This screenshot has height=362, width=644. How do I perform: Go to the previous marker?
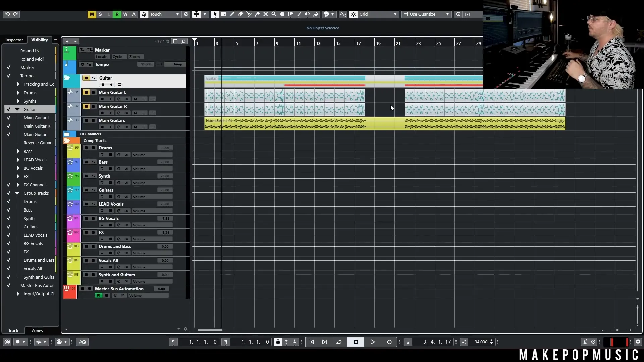pos(312,342)
